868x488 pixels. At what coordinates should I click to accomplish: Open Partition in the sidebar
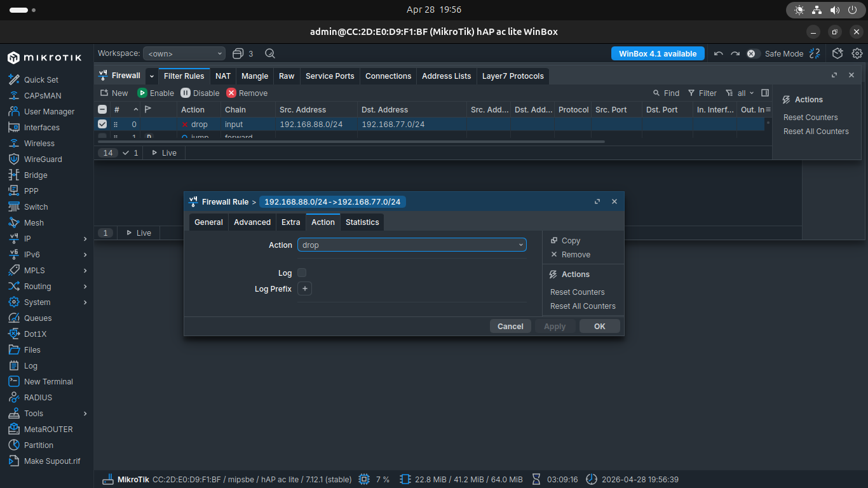coord(39,445)
